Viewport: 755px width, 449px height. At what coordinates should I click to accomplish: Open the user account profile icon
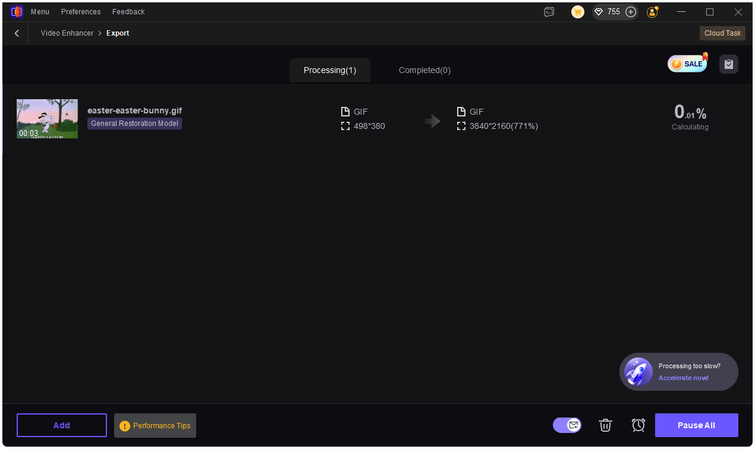tap(653, 12)
